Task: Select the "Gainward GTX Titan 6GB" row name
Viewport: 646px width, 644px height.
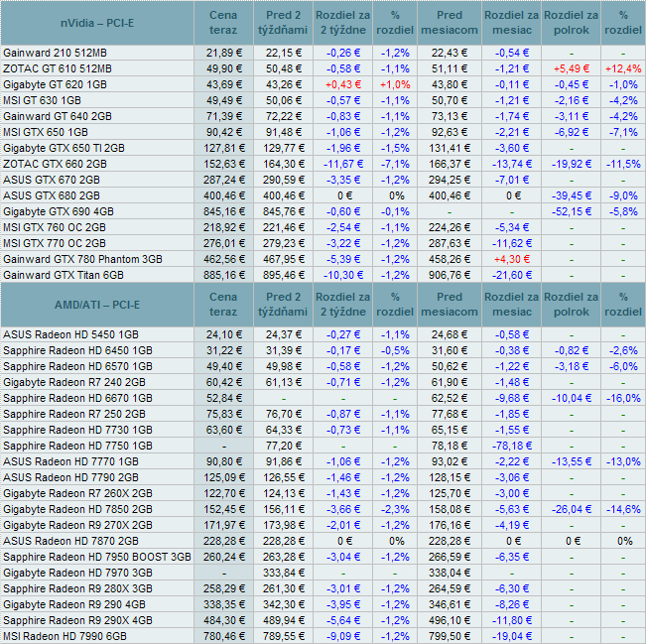Action: click(64, 275)
